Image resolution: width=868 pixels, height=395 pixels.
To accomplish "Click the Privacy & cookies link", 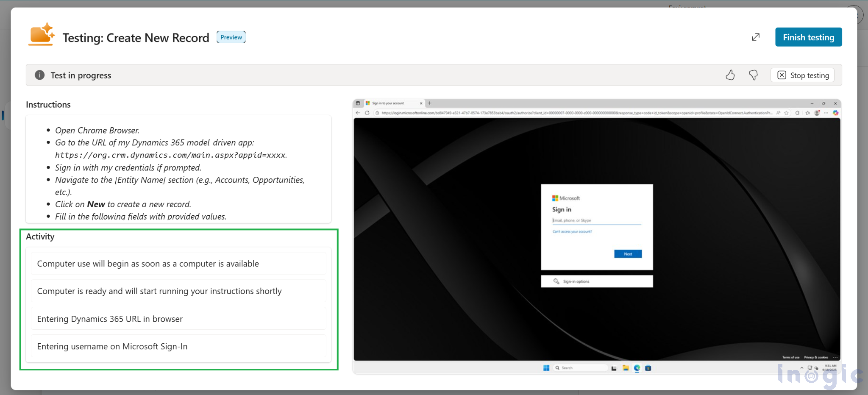I will click(816, 357).
